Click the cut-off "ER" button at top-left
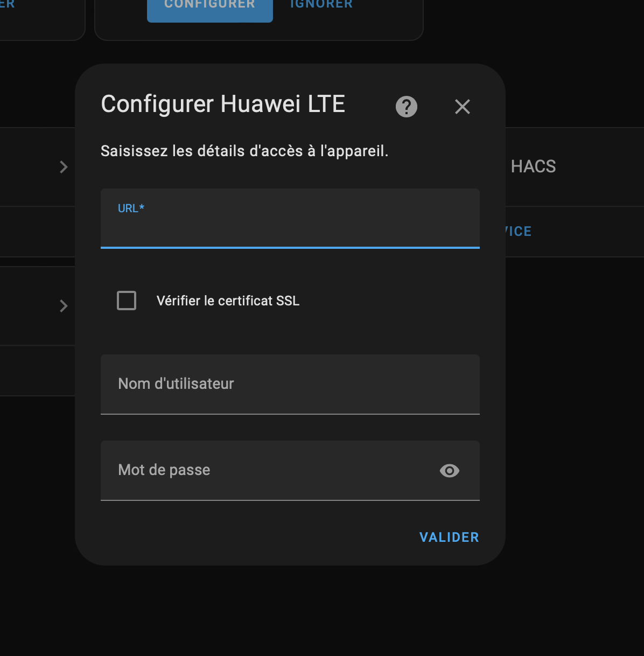Viewport: 644px width, 656px height. [x=8, y=4]
